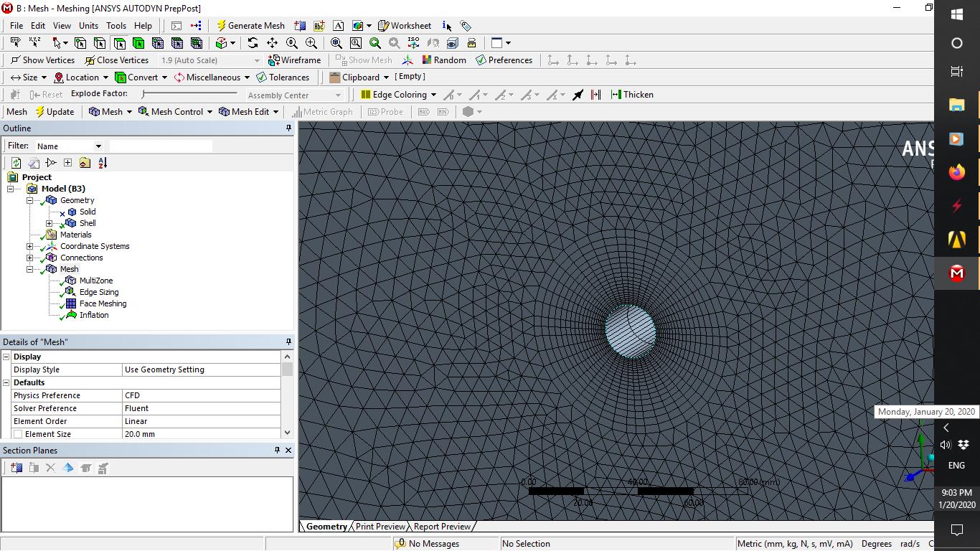The width and height of the screenshot is (980, 551).
Task: Click the Rotate view tool icon
Action: click(x=253, y=43)
